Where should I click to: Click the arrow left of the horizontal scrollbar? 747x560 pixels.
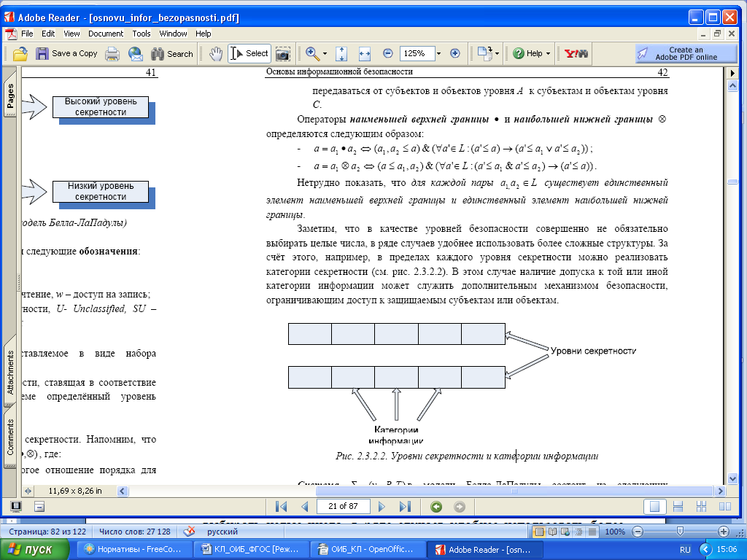[x=123, y=491]
